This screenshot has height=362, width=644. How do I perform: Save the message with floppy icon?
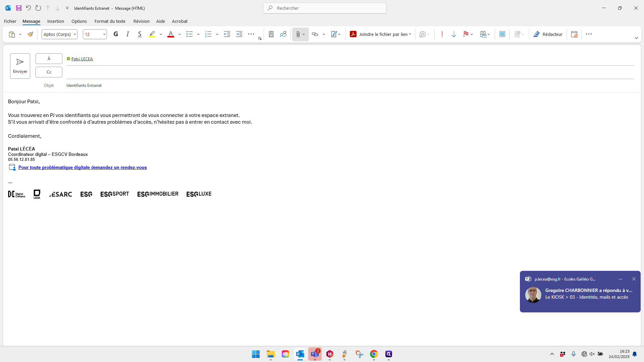[19, 8]
